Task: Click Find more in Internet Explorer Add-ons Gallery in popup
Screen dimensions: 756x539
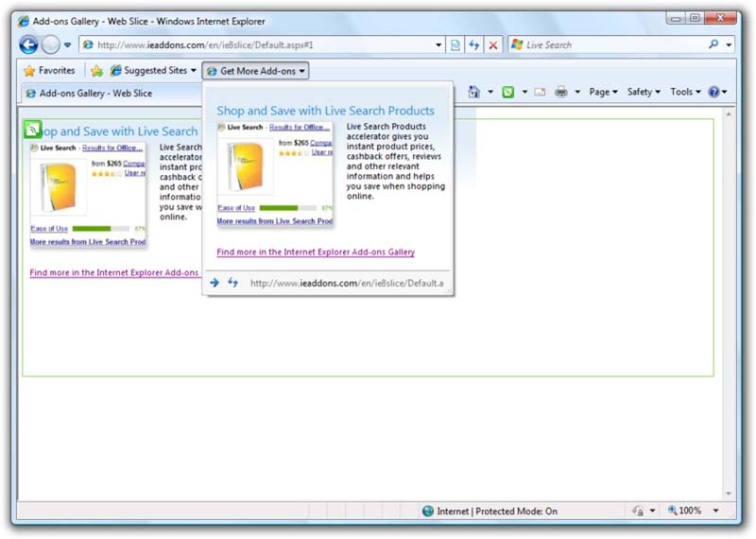Action: [x=316, y=252]
